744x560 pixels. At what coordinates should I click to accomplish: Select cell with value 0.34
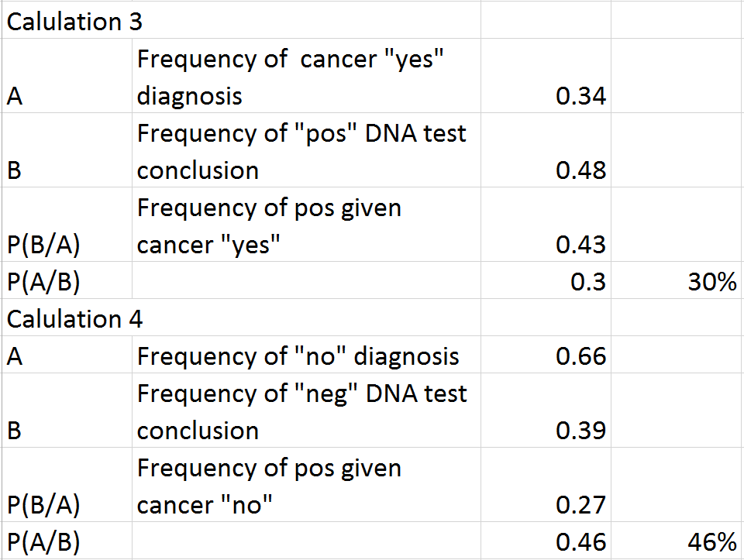[580, 96]
